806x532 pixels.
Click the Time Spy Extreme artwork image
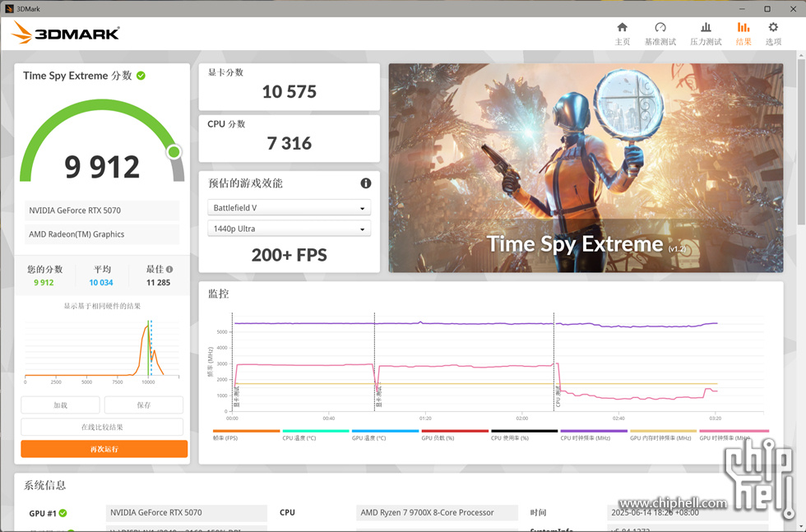pos(586,168)
